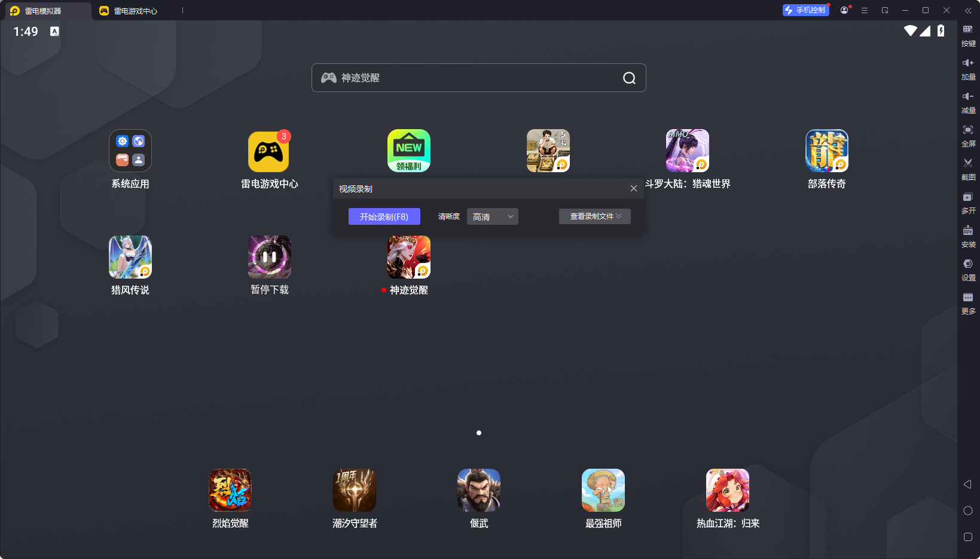
Task: Click 安装 to install an APK
Action: [968, 236]
